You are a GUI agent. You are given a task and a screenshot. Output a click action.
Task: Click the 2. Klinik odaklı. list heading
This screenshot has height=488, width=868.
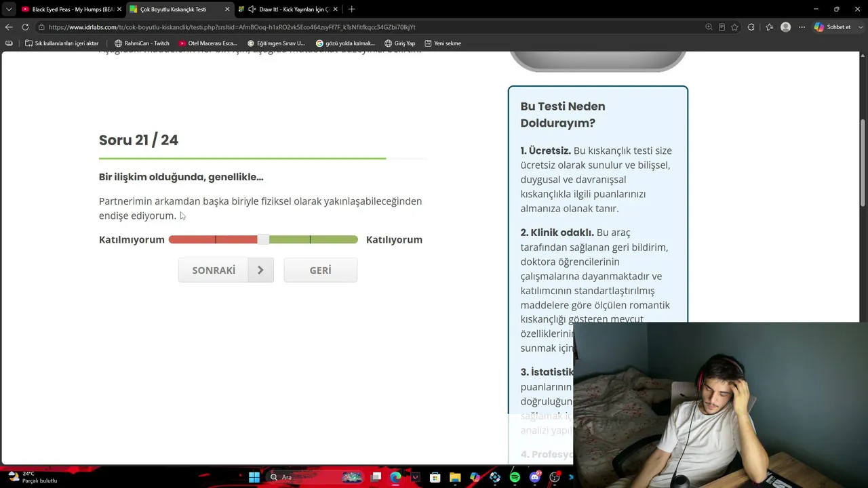point(557,232)
